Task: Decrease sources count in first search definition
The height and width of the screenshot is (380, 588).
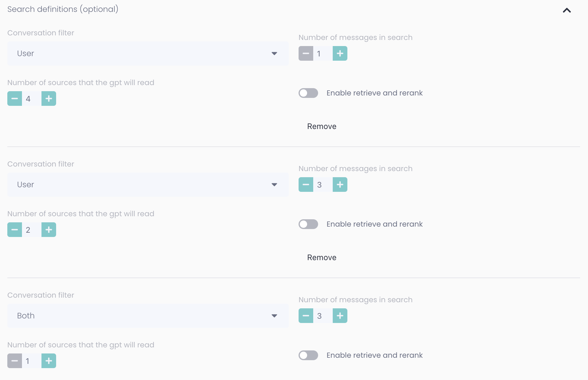Action: point(15,99)
